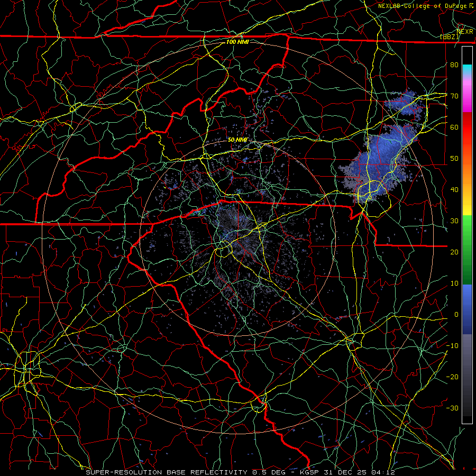Click the "SUPER-RESOLUTION BASE REFLECTIVITY" caption

point(167,472)
